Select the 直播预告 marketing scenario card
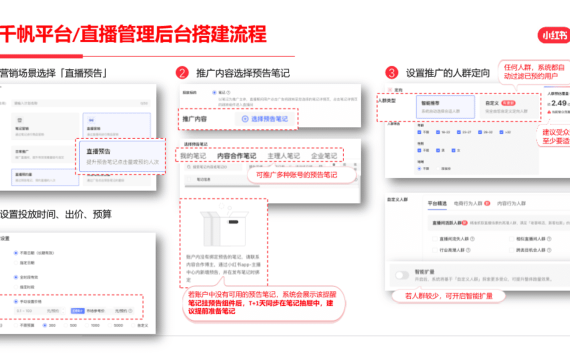570x360 pixels. pos(121,156)
